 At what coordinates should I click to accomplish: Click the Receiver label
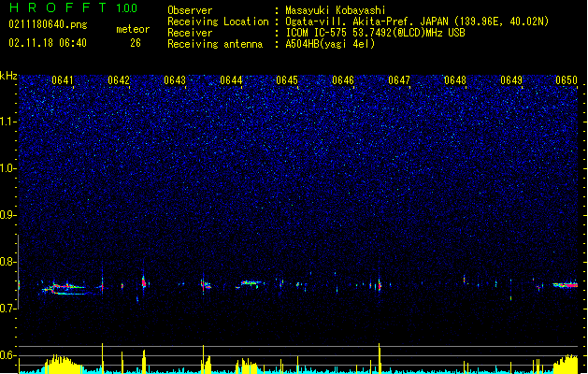(x=190, y=33)
